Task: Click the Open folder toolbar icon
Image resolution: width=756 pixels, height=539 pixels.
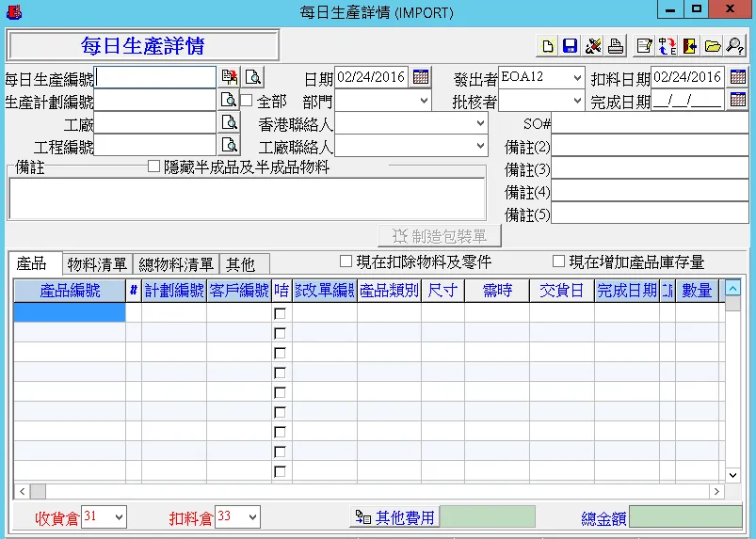Action: [713, 46]
